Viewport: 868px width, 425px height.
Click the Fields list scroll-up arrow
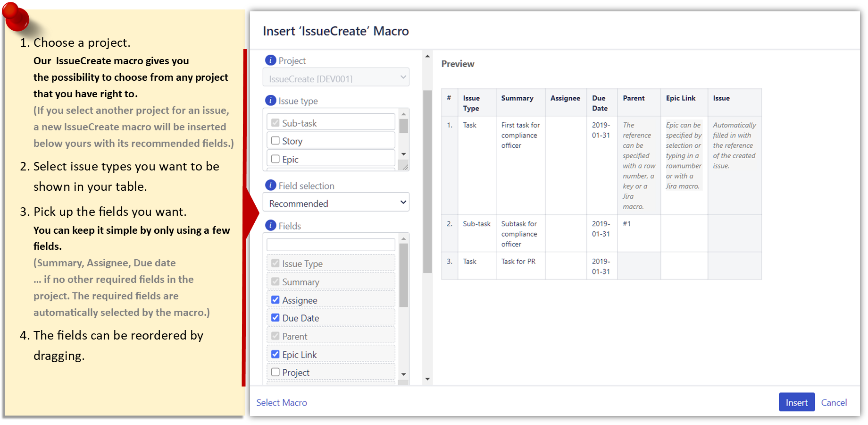point(403,238)
